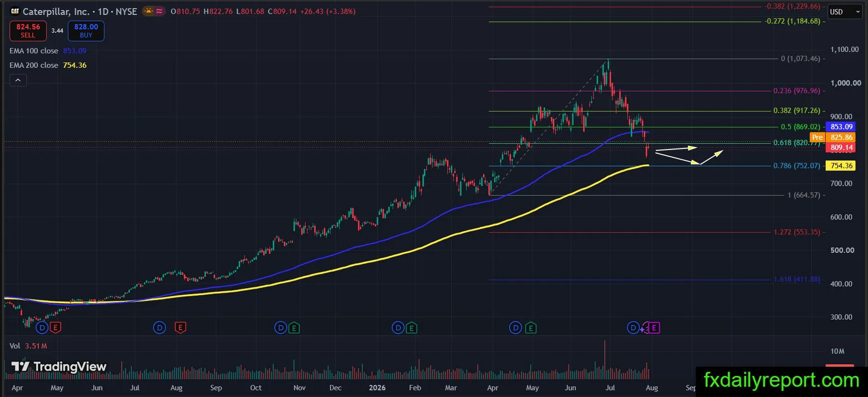Click the Feb label on the time axis
This screenshot has width=868, height=397.
coord(415,388)
